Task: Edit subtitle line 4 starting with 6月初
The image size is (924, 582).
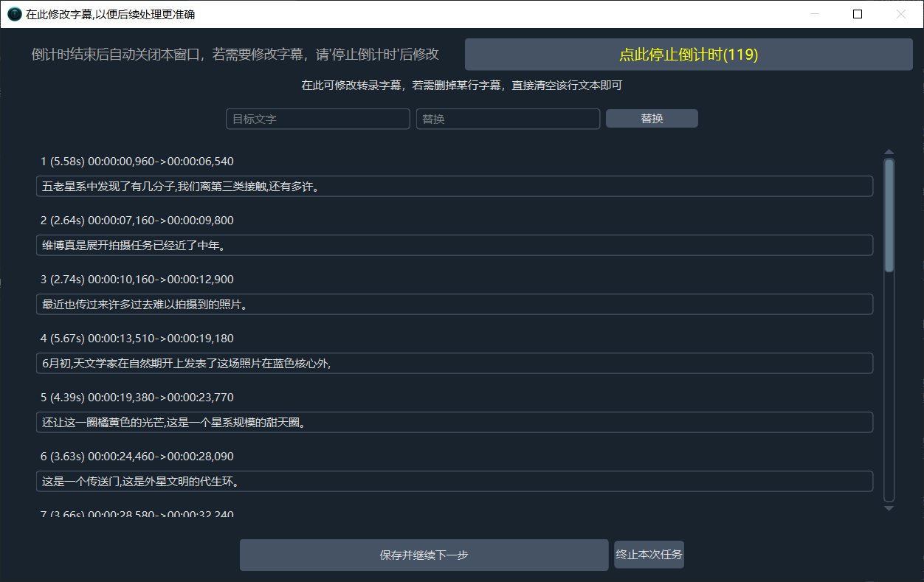Action: point(454,364)
